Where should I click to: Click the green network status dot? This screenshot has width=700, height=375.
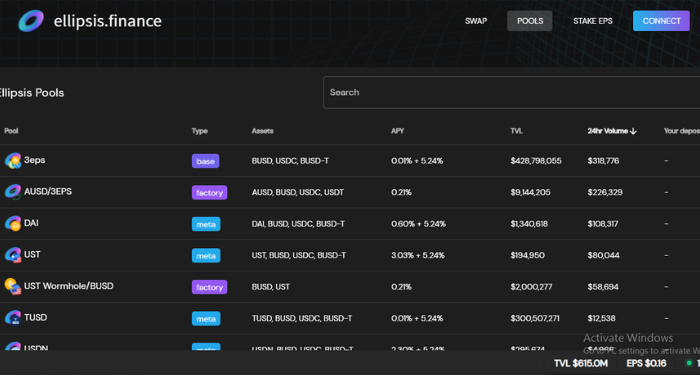689,363
